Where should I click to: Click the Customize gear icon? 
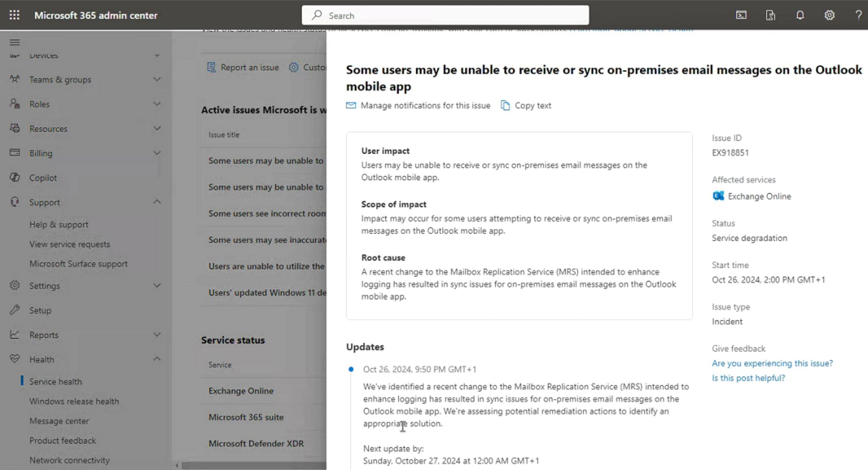click(293, 67)
